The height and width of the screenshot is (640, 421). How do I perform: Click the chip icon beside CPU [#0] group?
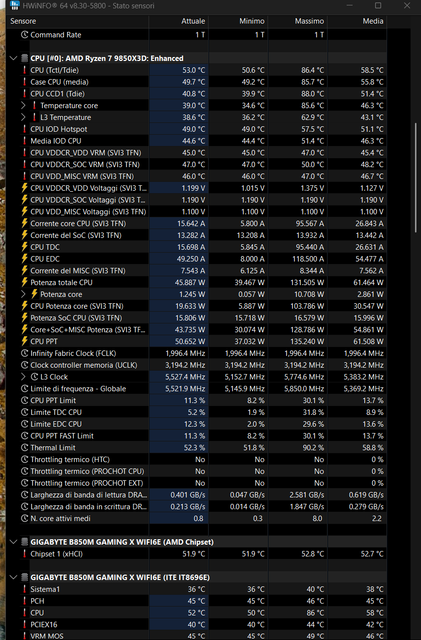25,58
